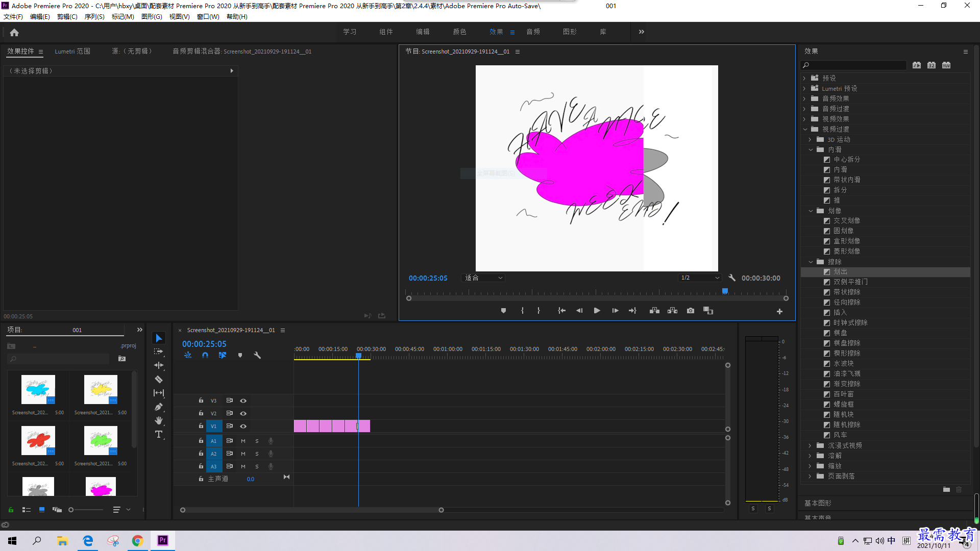Click the Play button in Program monitor
This screenshot has height=551, width=980.
(x=597, y=311)
